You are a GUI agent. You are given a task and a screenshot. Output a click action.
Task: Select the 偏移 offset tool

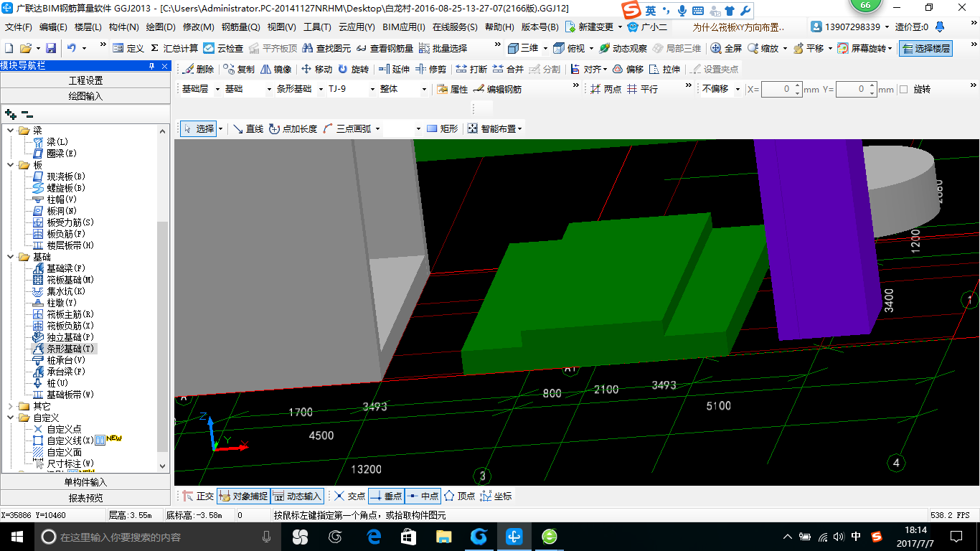(x=628, y=69)
